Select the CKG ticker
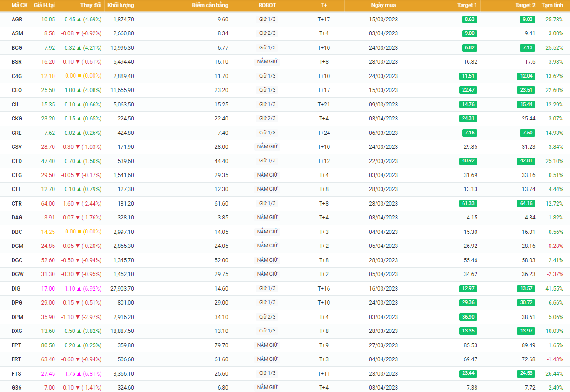Screen dimensions: 570x392 click(17, 119)
